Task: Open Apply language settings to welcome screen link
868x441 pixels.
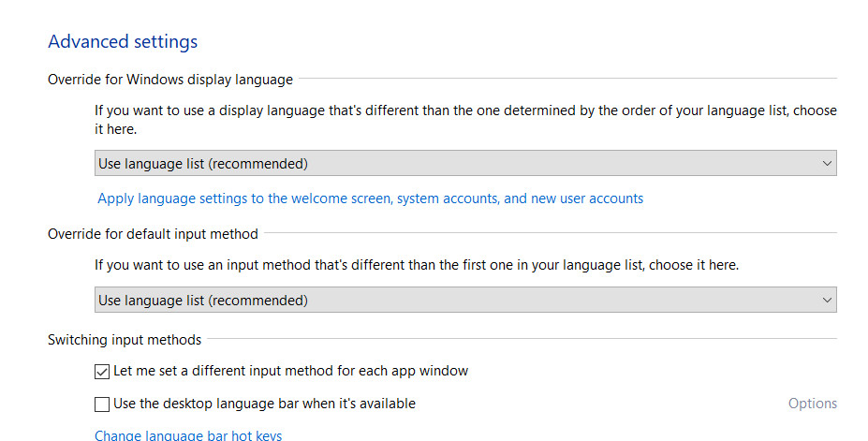Action: (370, 198)
